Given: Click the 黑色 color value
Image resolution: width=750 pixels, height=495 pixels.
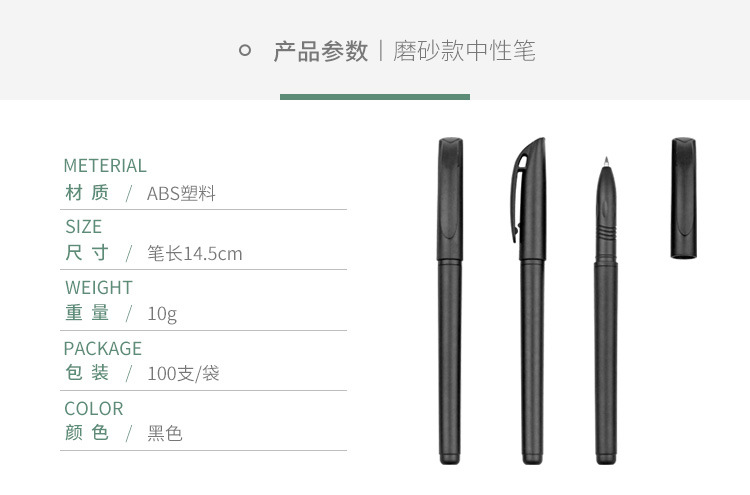Looking at the screenshot, I should click(x=165, y=433).
